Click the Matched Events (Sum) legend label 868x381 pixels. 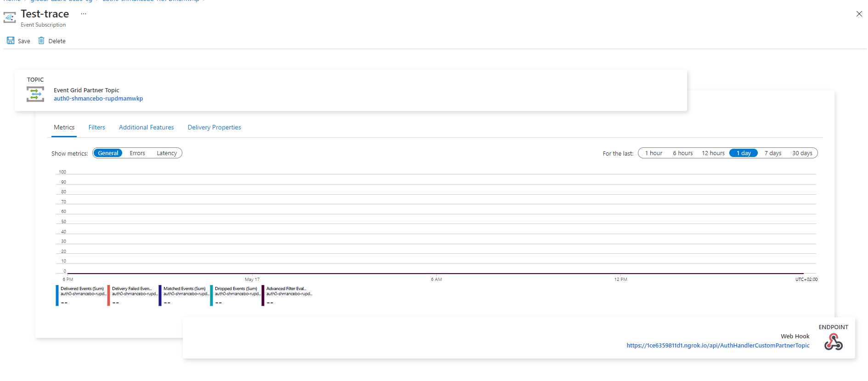point(185,289)
